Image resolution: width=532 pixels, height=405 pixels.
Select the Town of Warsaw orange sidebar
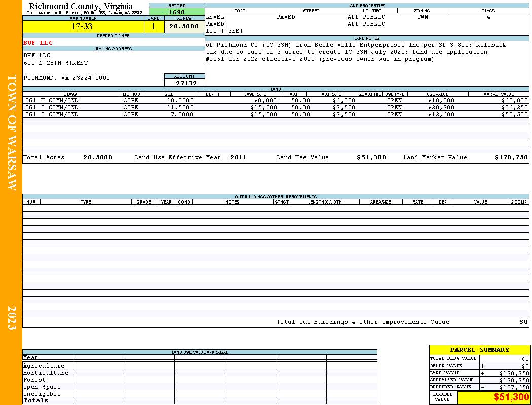11,202
